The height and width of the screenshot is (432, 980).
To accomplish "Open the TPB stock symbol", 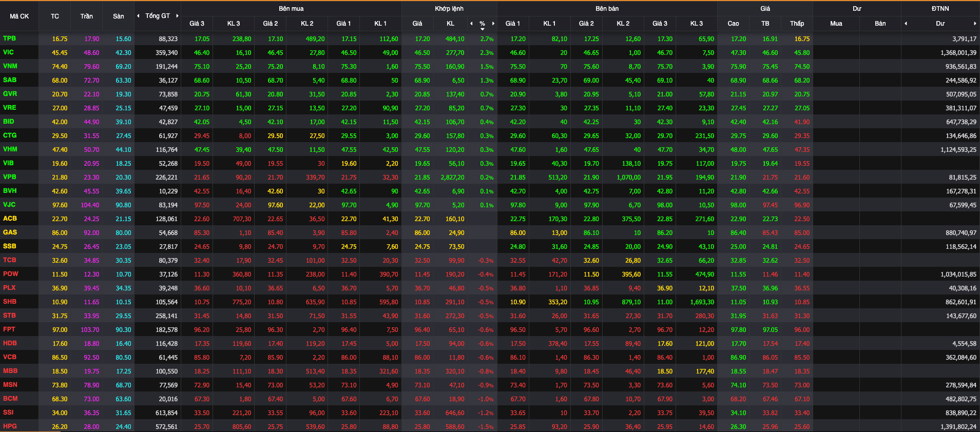I will [9, 38].
